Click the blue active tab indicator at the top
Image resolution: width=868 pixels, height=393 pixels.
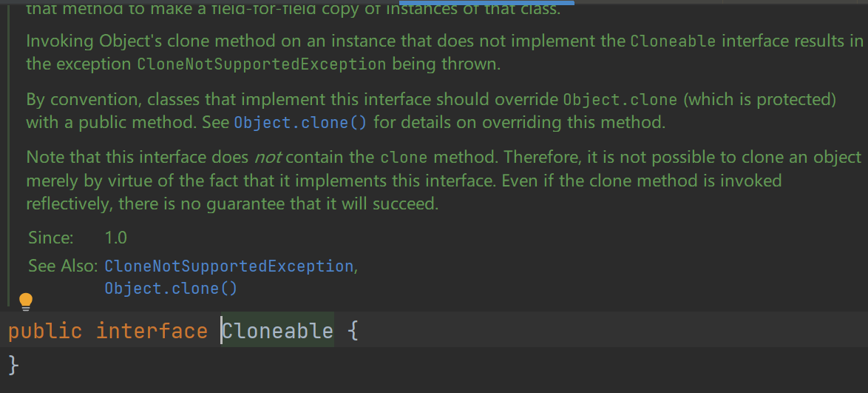[x=486, y=3]
